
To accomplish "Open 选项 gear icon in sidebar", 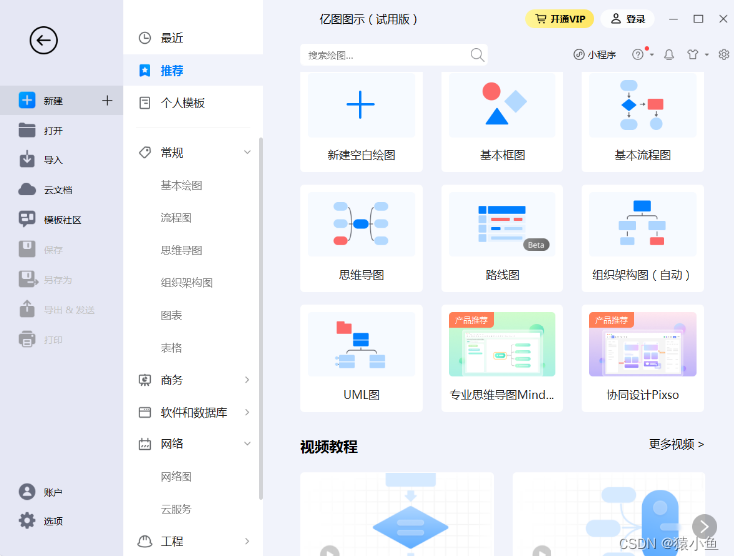I will [27, 521].
